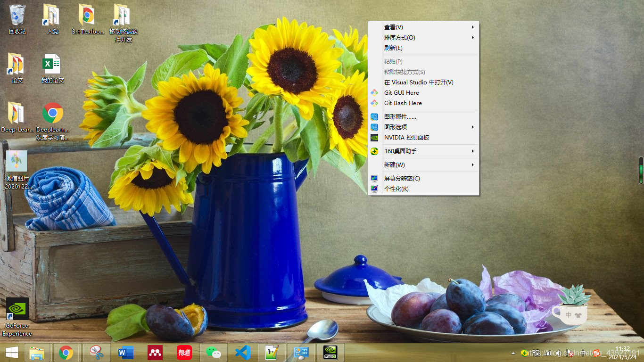The height and width of the screenshot is (362, 644).
Task: Check the battery tray icon
Action: point(536,353)
